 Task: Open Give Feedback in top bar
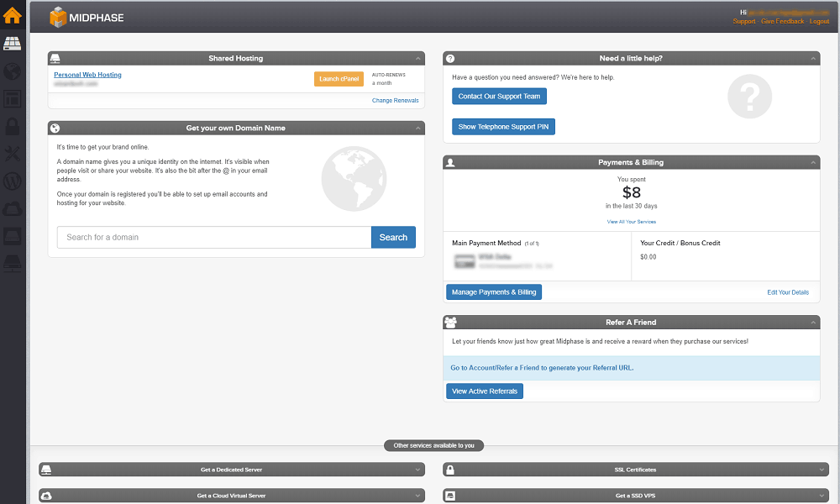coord(783,22)
